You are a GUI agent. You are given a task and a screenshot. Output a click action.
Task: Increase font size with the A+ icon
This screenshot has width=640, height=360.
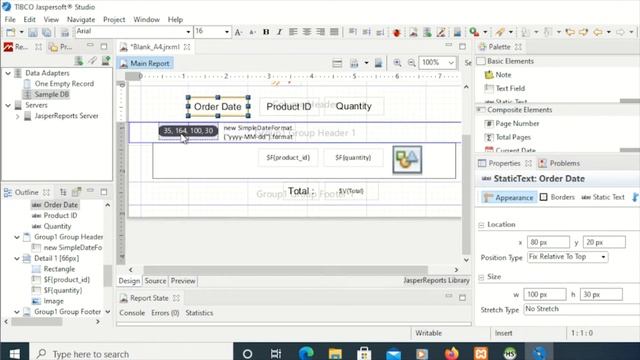tap(239, 32)
